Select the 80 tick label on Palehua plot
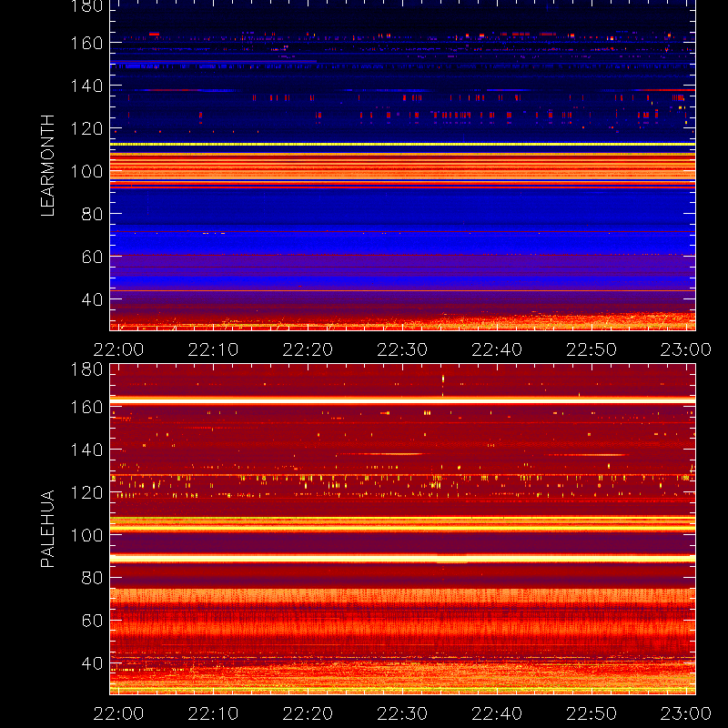The image size is (728, 728). point(92,578)
